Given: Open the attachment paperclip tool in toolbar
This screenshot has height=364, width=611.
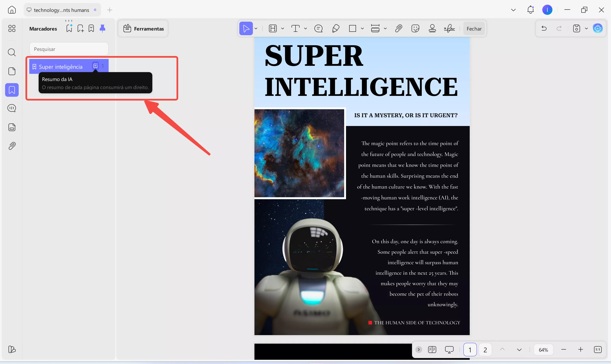Looking at the screenshot, I should click(398, 29).
